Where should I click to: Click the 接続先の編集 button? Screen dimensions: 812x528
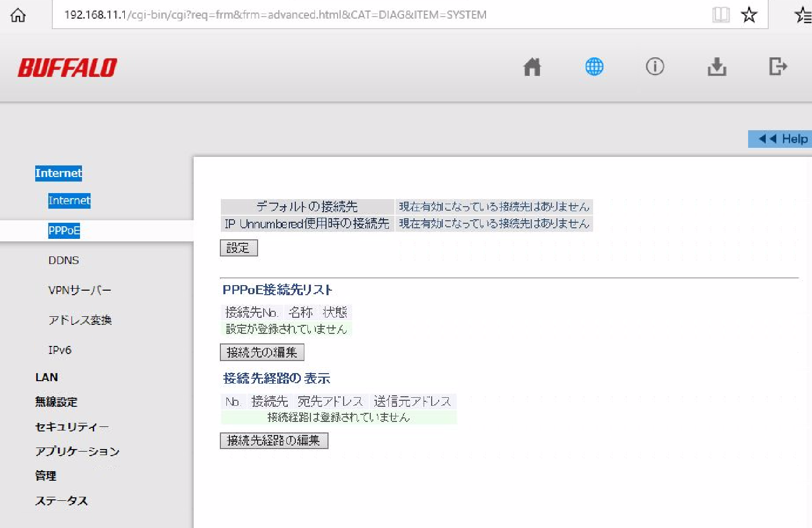click(262, 353)
